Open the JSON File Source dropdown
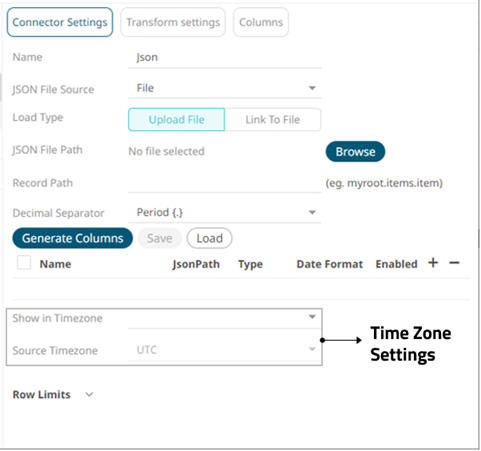Image resolution: width=481 pixels, height=451 pixels. 224,88
